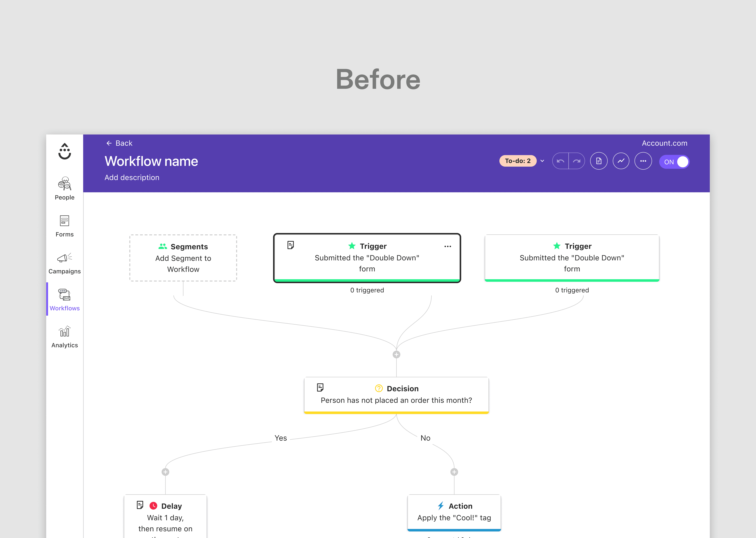Open the Analytics section
The image size is (756, 538).
point(65,337)
